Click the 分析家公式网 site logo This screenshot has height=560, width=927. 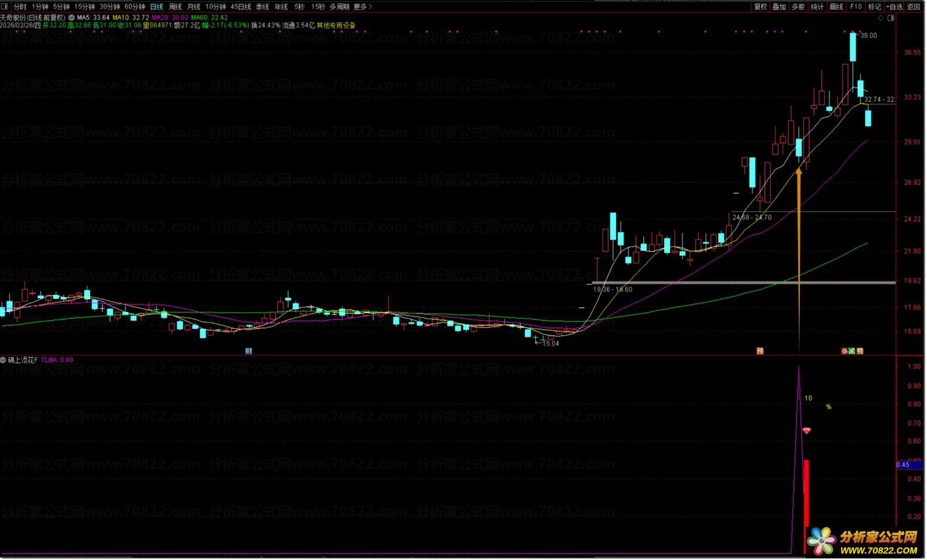(863, 542)
